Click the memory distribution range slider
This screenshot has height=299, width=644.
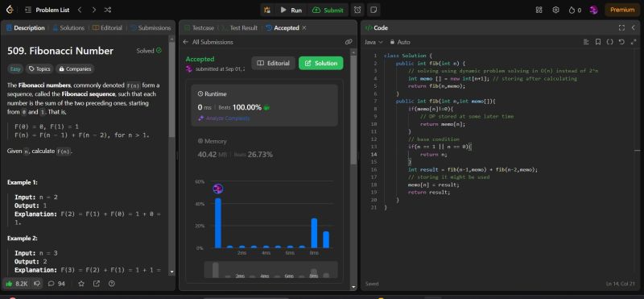pyautogui.click(x=271, y=270)
